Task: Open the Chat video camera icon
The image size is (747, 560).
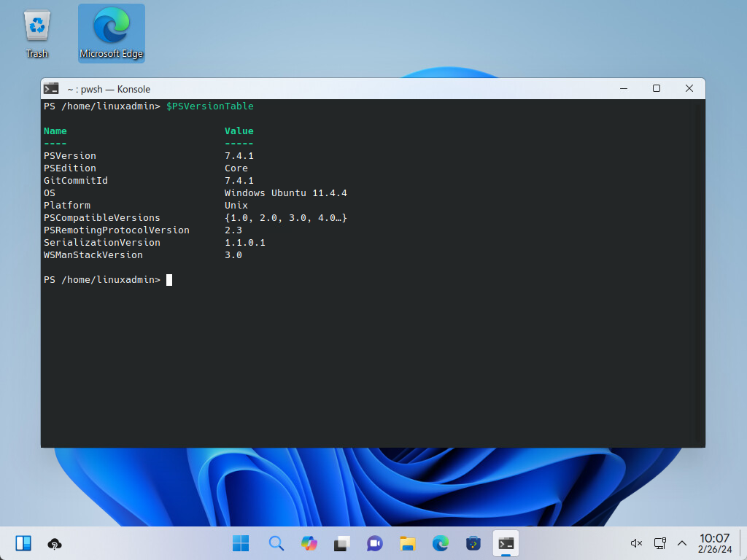Action: pyautogui.click(x=375, y=543)
